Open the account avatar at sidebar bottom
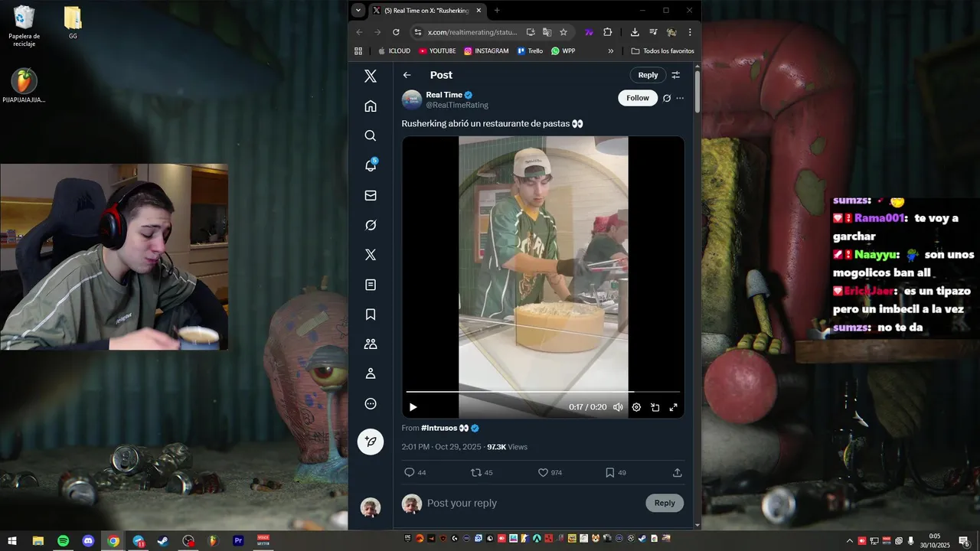980x551 pixels. (371, 507)
